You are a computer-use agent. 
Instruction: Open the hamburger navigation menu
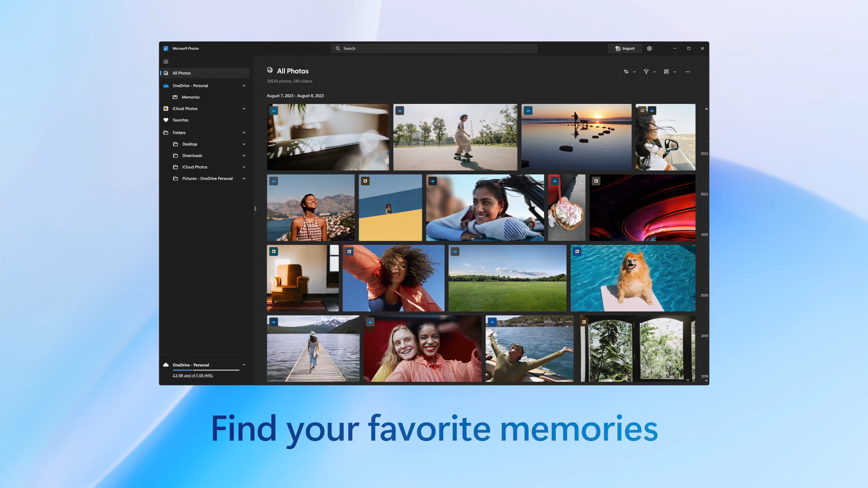click(x=166, y=62)
